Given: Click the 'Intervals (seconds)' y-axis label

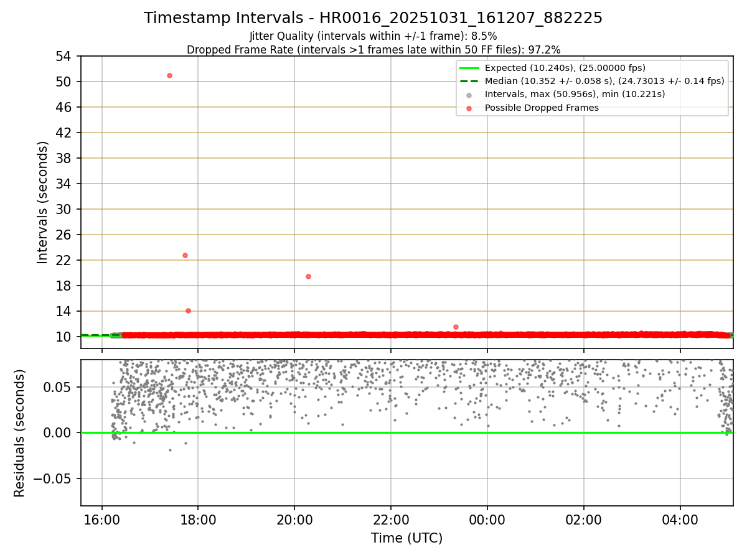Looking at the screenshot, I should [42, 202].
